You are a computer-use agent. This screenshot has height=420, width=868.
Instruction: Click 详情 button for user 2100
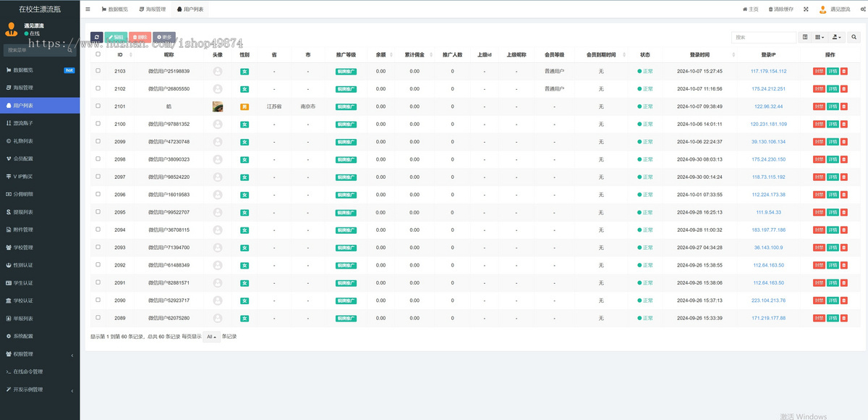pyautogui.click(x=833, y=124)
